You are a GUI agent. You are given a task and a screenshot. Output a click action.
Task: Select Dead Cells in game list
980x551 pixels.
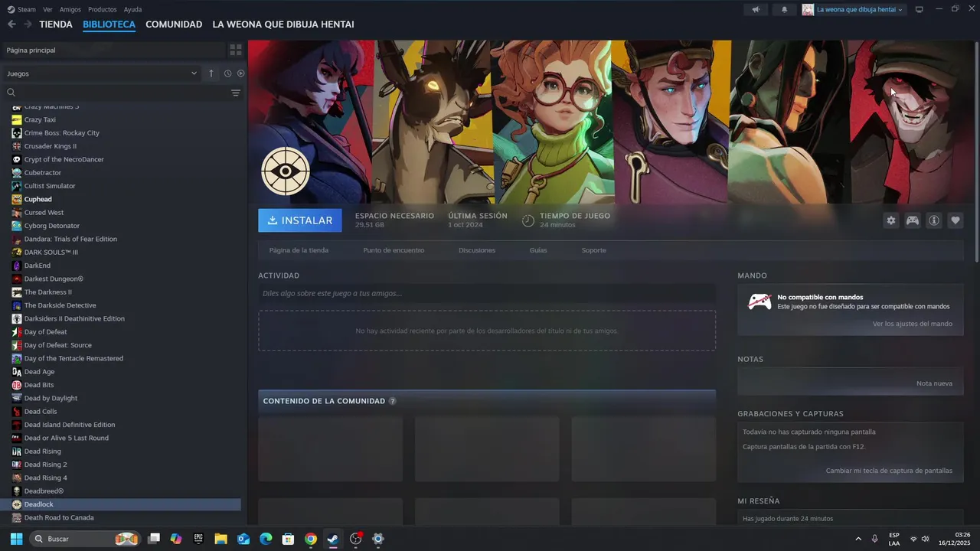[41, 412]
